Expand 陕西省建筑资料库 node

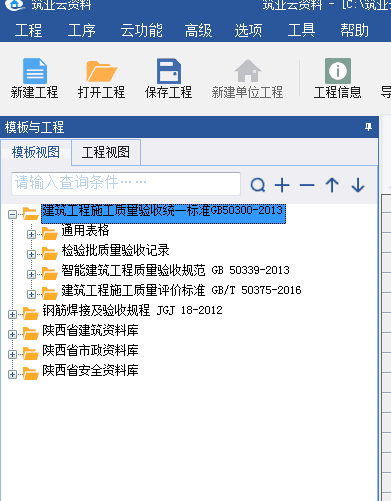click(x=12, y=334)
